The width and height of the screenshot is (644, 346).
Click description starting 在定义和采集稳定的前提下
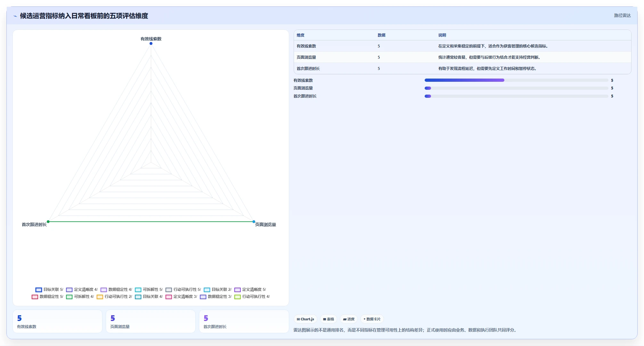pos(494,46)
